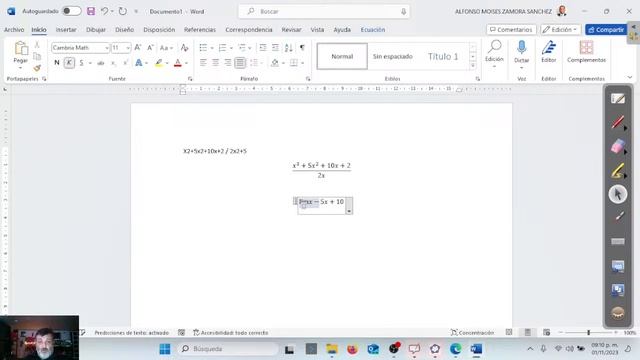640x360 pixels.
Task: Toggle the Autoguardado switch
Action: 71,11
